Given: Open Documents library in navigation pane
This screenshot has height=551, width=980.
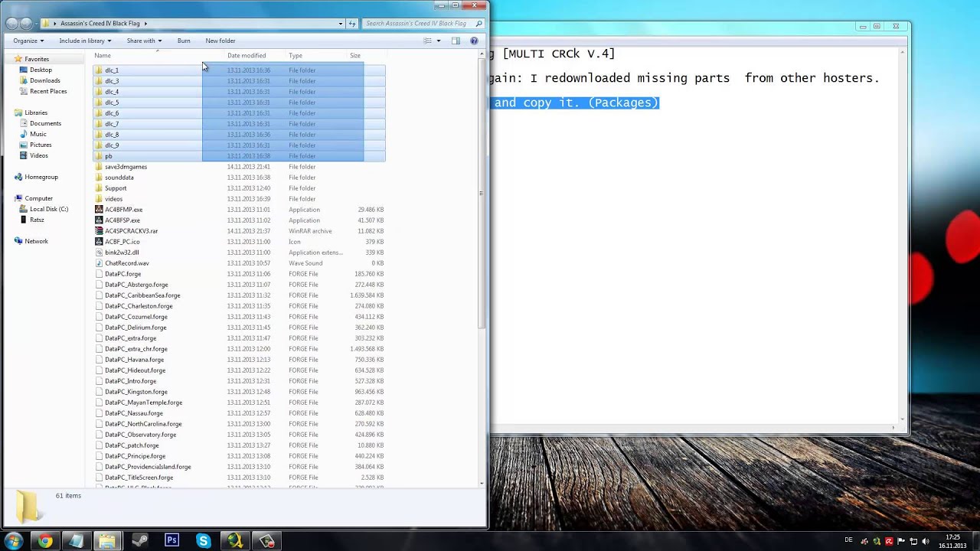Looking at the screenshot, I should pyautogui.click(x=45, y=123).
